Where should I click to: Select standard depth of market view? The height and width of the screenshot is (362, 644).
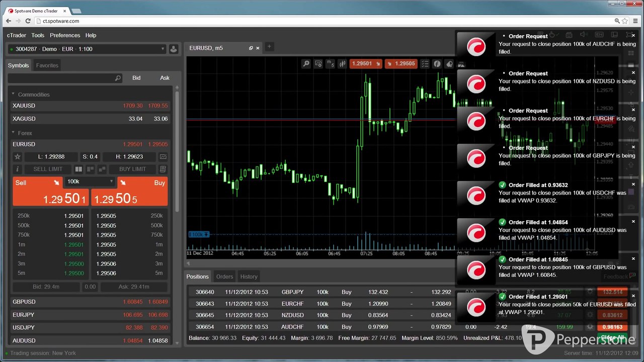click(x=78, y=169)
